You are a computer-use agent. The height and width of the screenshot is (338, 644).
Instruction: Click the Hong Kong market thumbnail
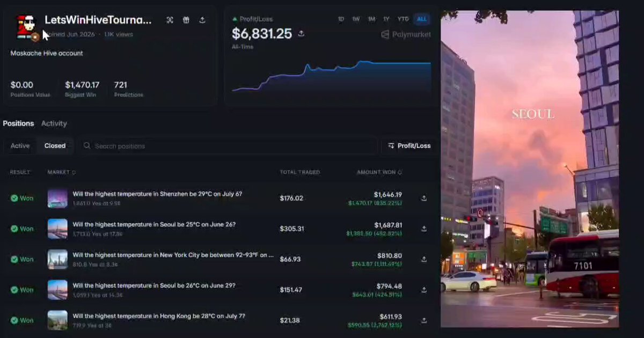[57, 320]
